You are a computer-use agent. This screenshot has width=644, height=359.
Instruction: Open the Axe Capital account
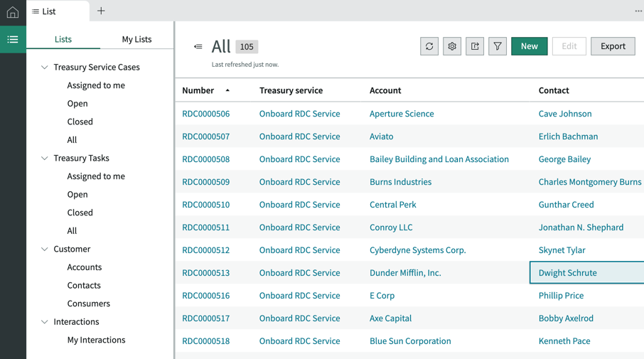pyautogui.click(x=390, y=318)
